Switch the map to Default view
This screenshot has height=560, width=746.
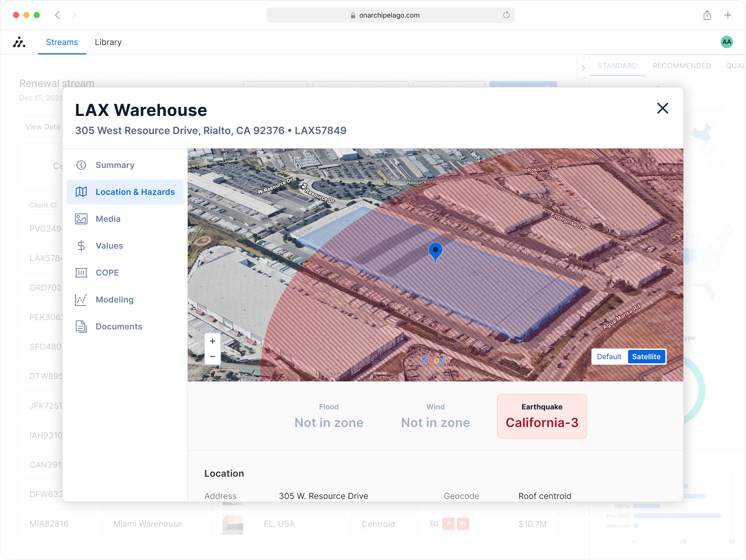point(609,357)
